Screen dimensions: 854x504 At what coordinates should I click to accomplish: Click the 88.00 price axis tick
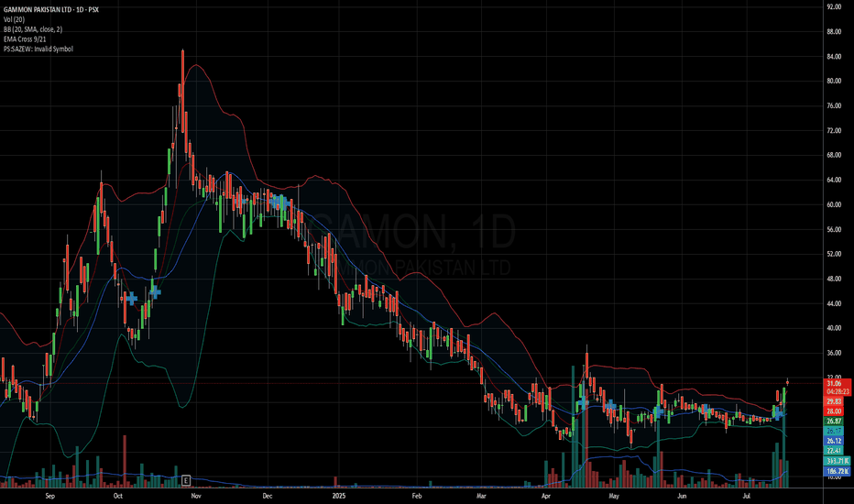834,31
